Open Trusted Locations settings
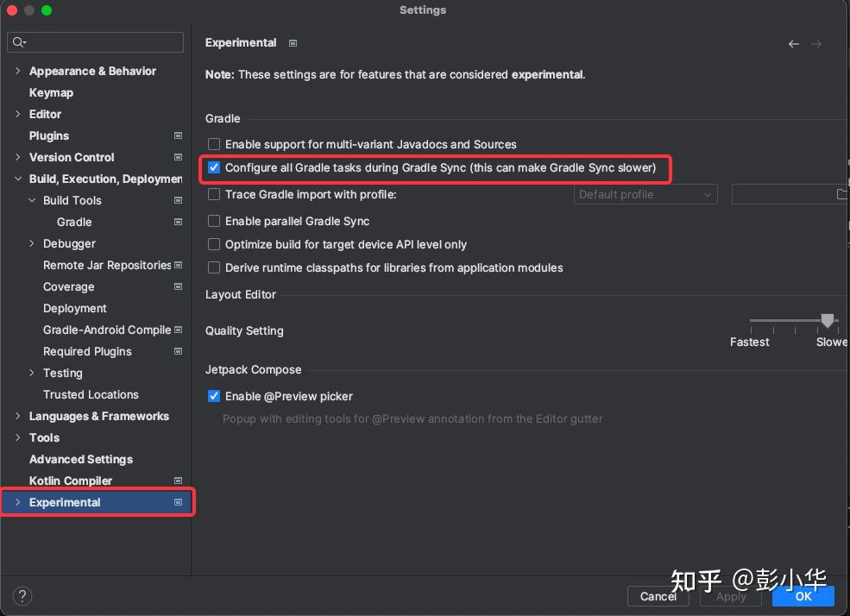The image size is (850, 616). 91,394
